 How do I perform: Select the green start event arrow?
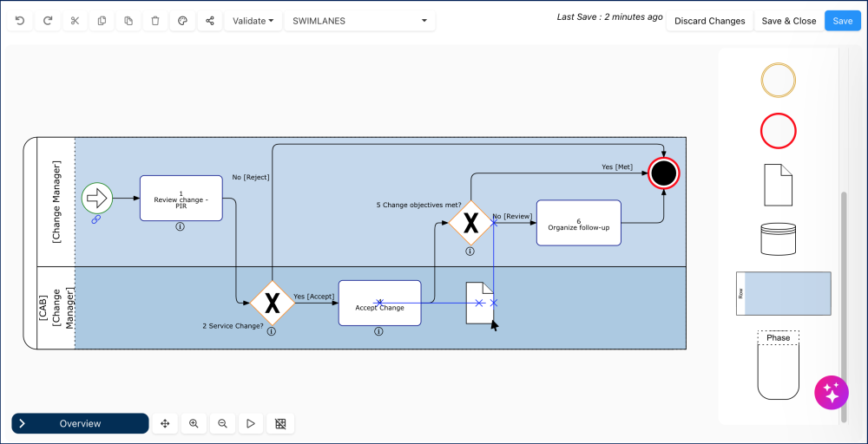click(97, 198)
